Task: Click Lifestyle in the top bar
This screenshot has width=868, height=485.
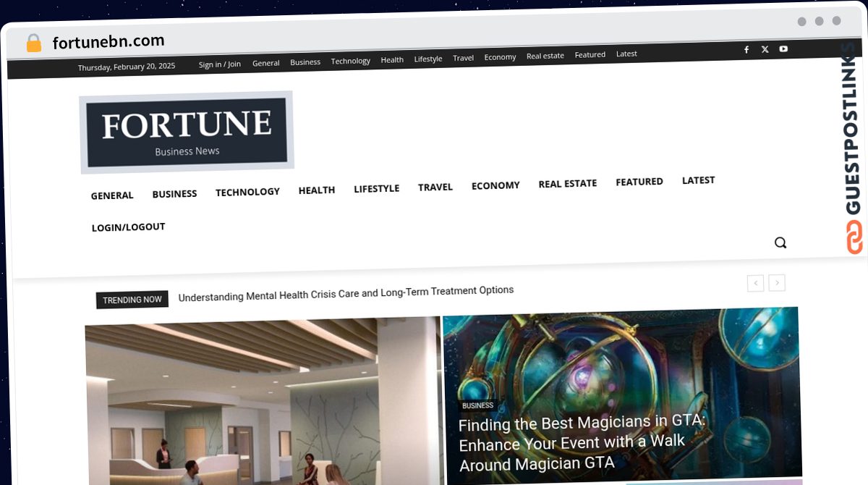Action: pyautogui.click(x=428, y=59)
